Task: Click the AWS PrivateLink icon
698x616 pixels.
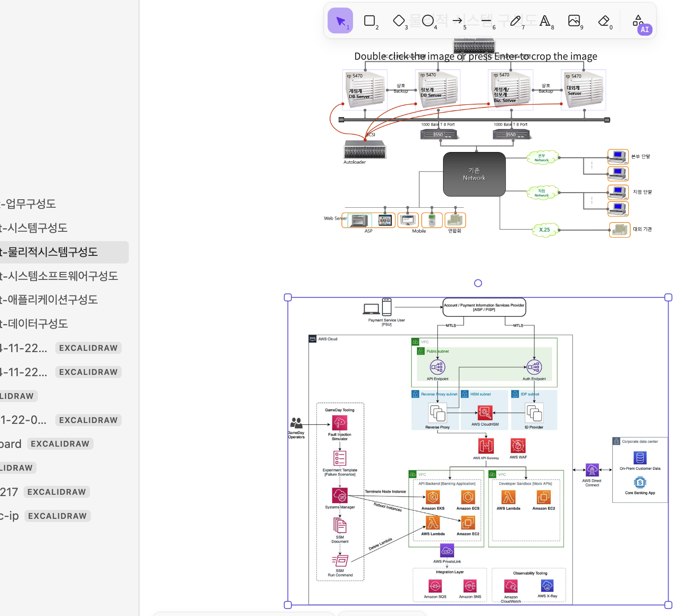Action: click(x=447, y=551)
